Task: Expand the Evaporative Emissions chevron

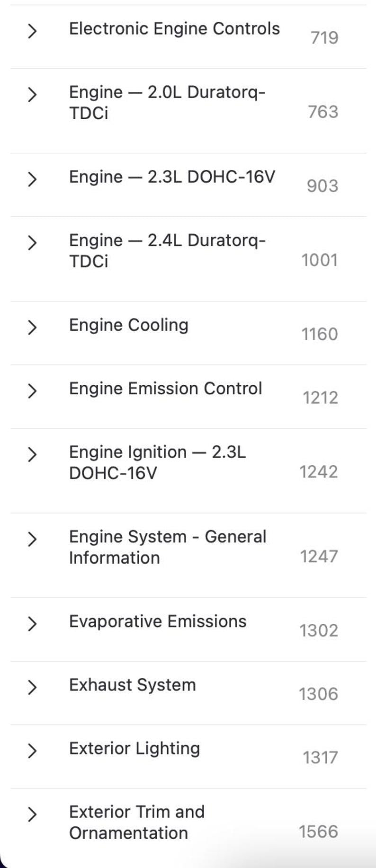Action: pos(32,624)
